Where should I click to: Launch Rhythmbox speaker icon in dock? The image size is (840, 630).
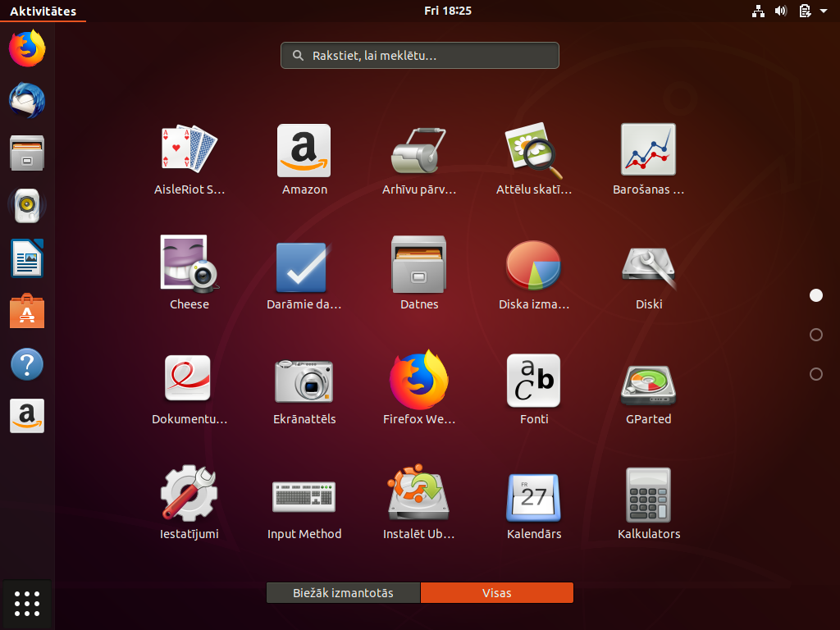[27, 206]
